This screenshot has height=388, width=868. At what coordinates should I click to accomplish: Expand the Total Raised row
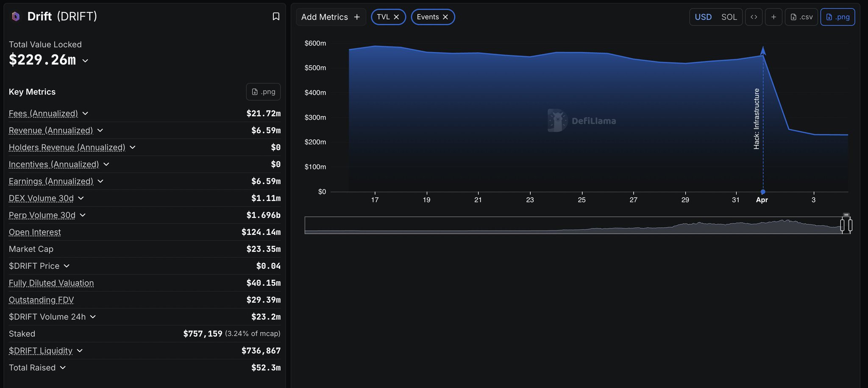pyautogui.click(x=63, y=368)
